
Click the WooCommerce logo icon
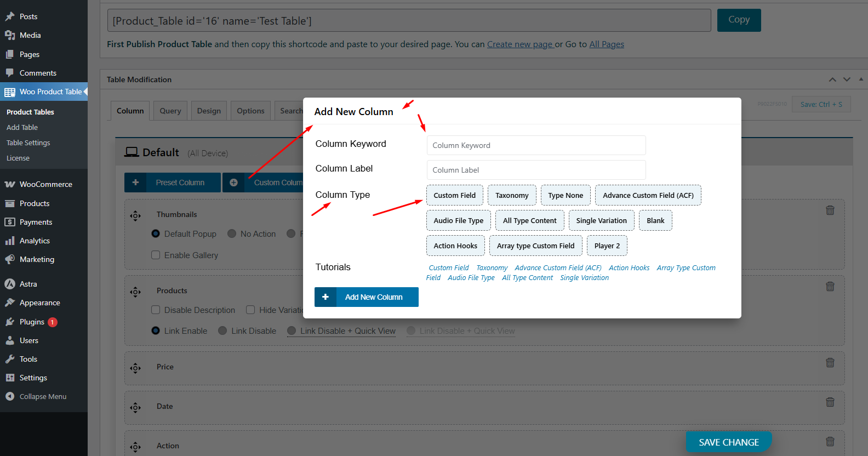pos(10,184)
